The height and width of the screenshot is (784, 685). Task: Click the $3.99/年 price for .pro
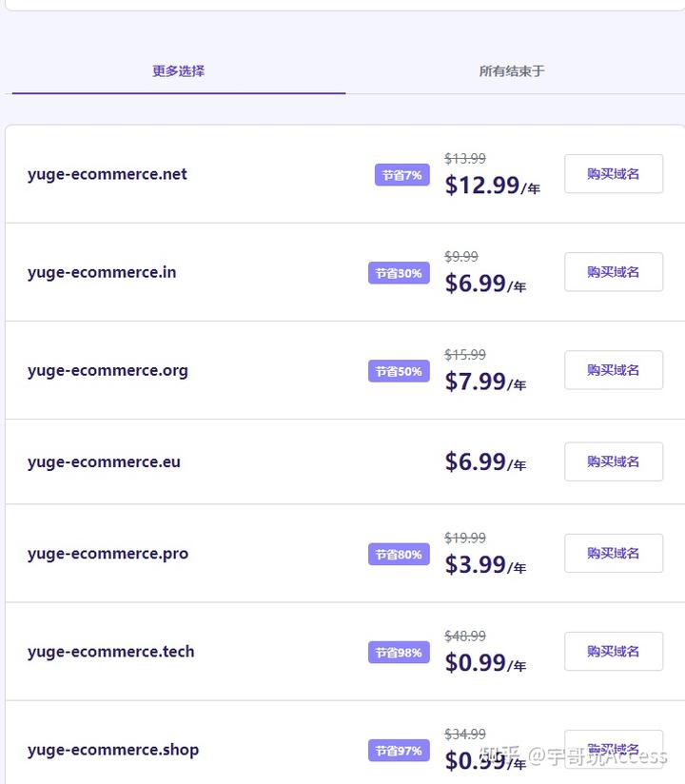485,564
